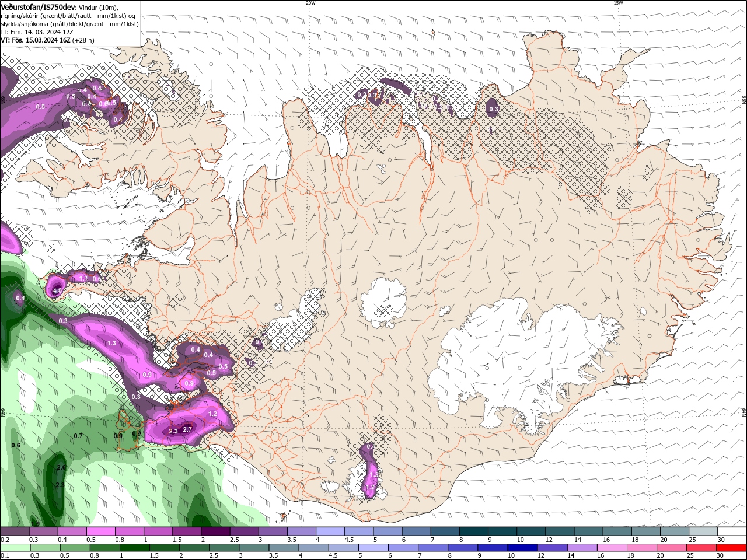Click the 30 label in the snow legend row
The height and width of the screenshot is (560, 747).
pyautogui.click(x=721, y=540)
